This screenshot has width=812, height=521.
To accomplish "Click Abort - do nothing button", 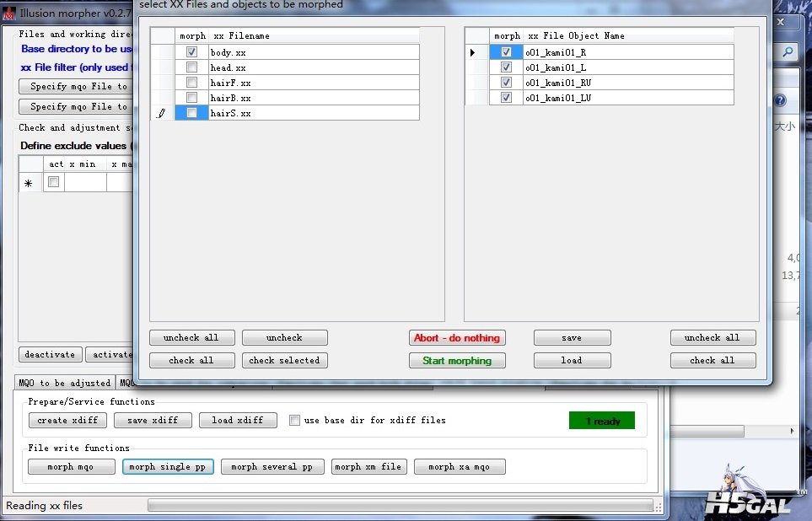I will 456,338.
